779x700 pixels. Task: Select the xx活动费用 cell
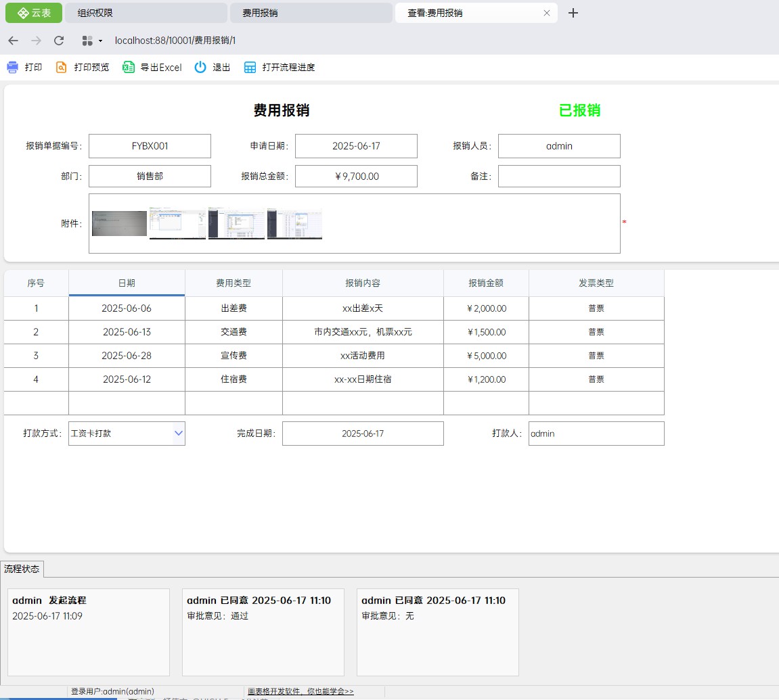pos(363,356)
